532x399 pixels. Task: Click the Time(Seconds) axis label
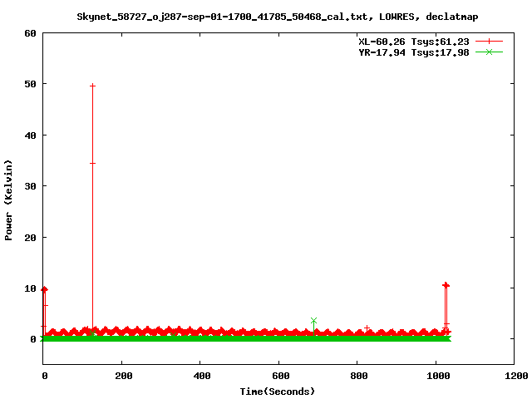pos(277,392)
